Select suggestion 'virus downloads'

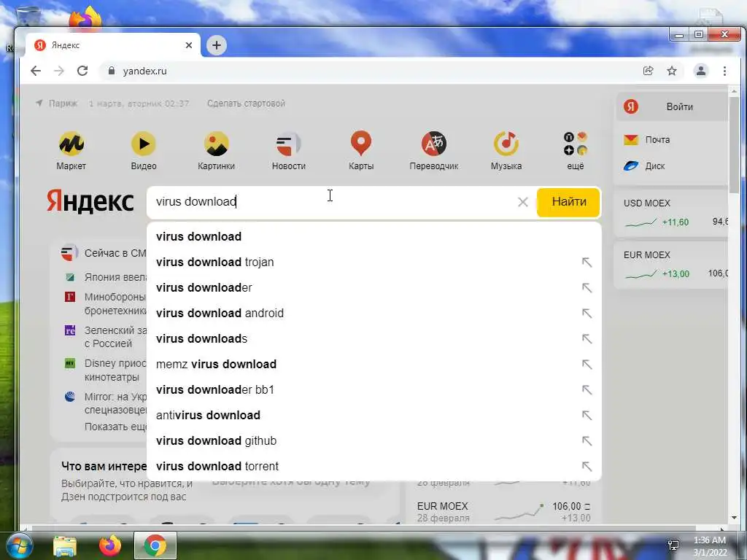pos(374,338)
